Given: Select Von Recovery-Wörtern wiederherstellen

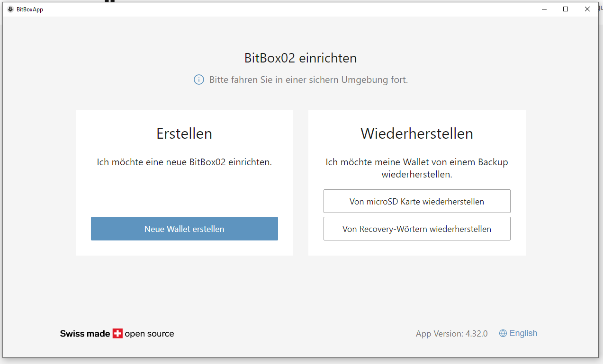Looking at the screenshot, I should [417, 229].
